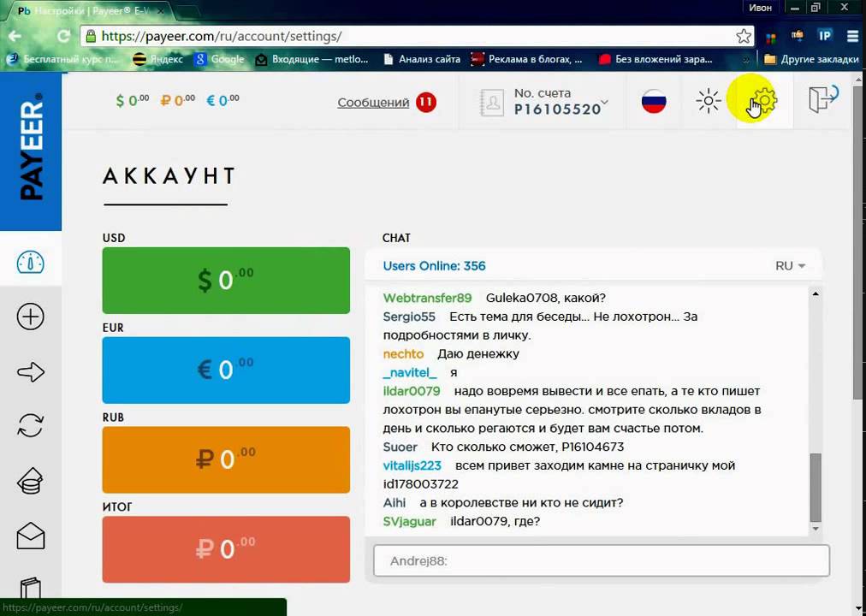
Task: Open the Сообщений link
Action: point(373,103)
